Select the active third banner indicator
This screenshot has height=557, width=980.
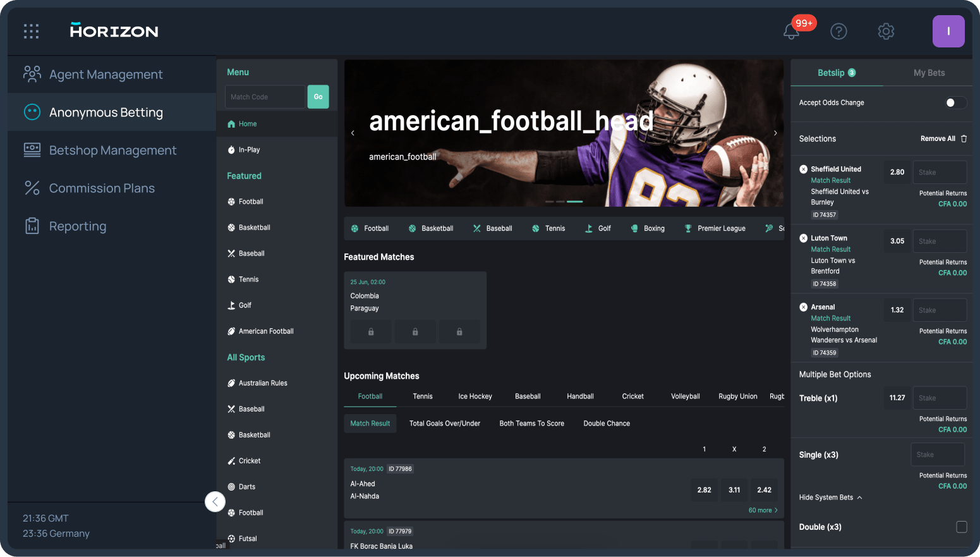574,201
